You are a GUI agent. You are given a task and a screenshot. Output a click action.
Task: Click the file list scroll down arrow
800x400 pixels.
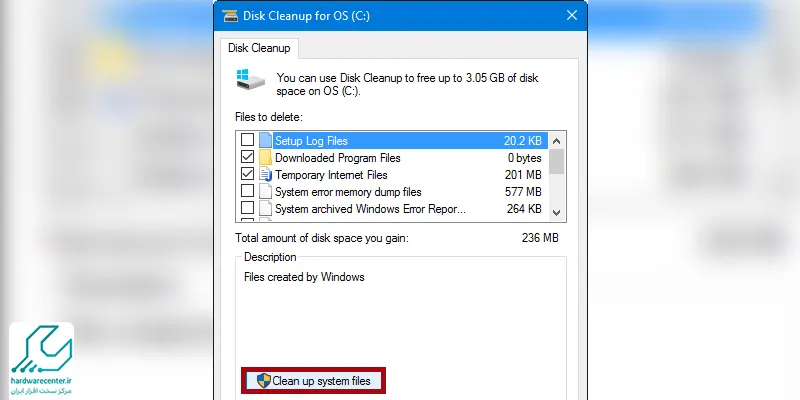point(557,212)
